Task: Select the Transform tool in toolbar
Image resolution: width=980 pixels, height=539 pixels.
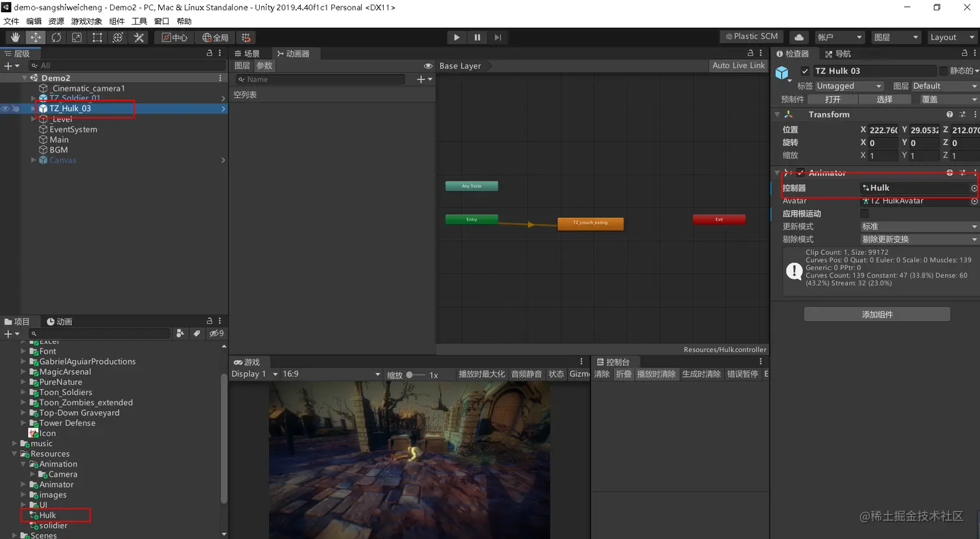Action: click(x=118, y=38)
